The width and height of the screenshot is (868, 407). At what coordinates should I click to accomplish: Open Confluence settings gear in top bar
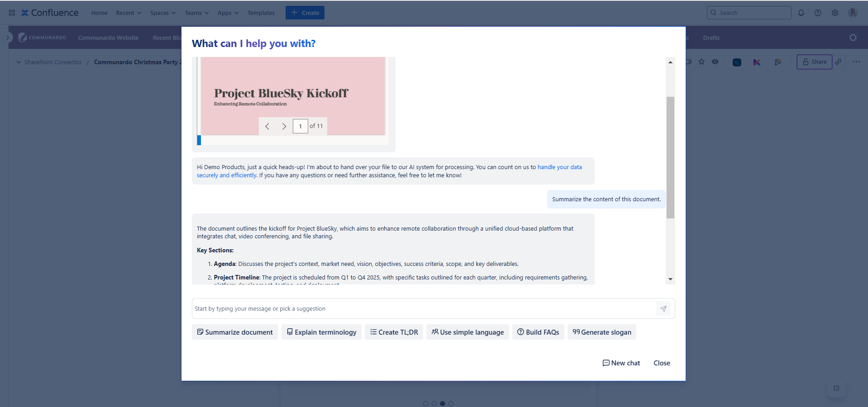click(x=835, y=13)
